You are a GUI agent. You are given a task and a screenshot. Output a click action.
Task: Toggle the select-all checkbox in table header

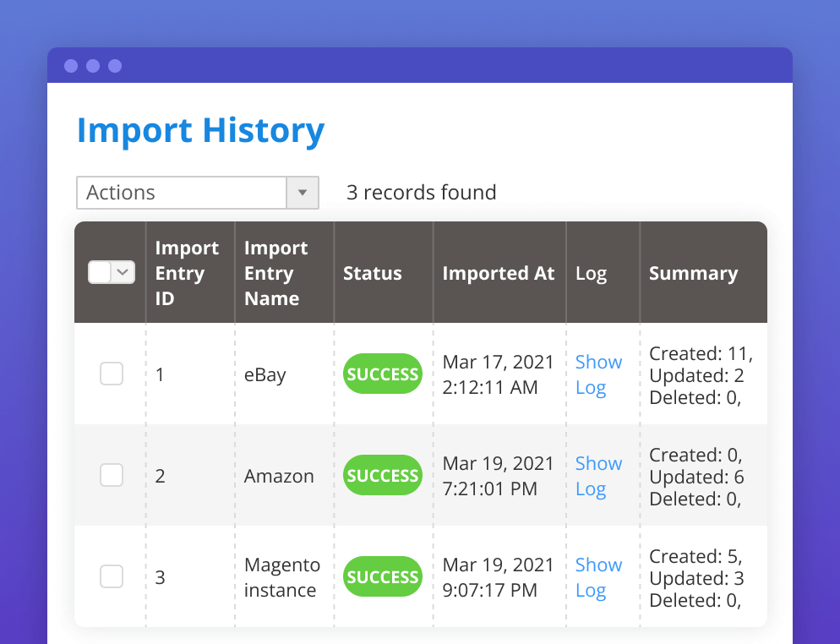(101, 272)
